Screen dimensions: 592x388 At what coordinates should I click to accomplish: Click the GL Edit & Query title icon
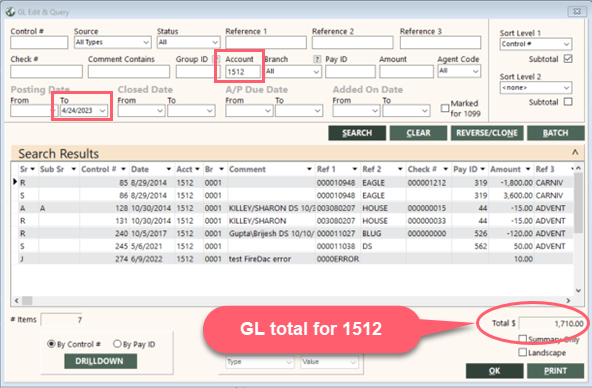(11, 12)
